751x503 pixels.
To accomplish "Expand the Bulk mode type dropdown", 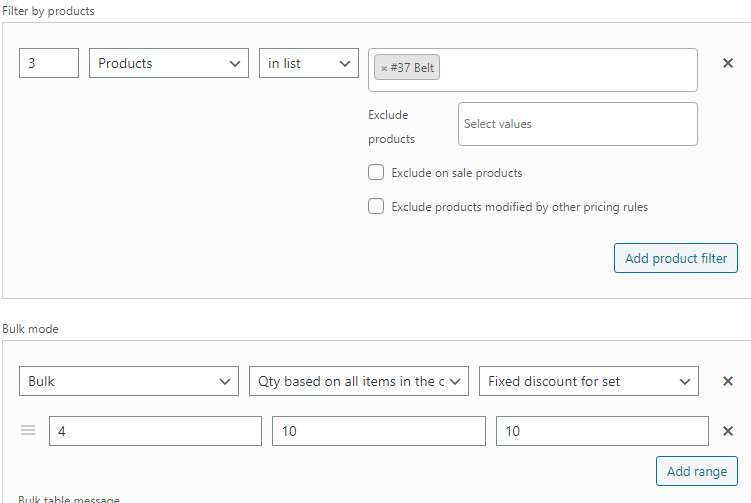I will (x=129, y=381).
